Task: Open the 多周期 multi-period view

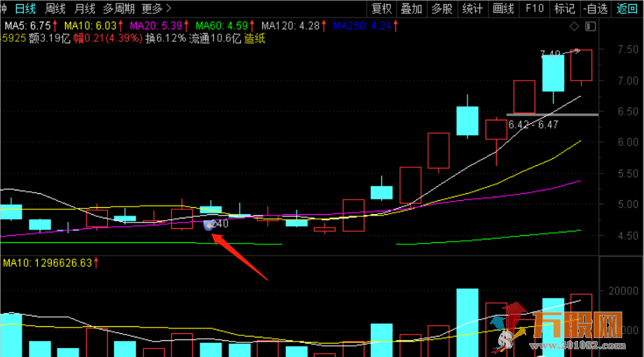Action: pyautogui.click(x=119, y=8)
